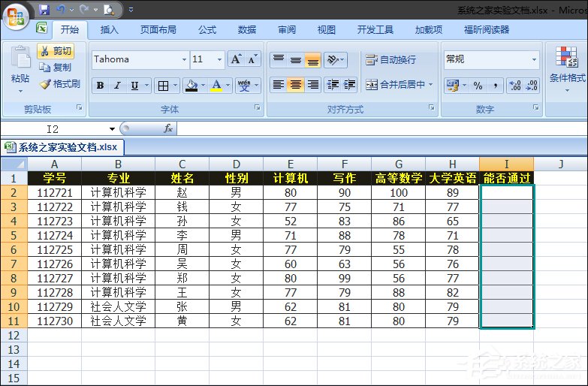The width and height of the screenshot is (588, 386).
Task: Select the row 5 header
Action: [x=14, y=236]
